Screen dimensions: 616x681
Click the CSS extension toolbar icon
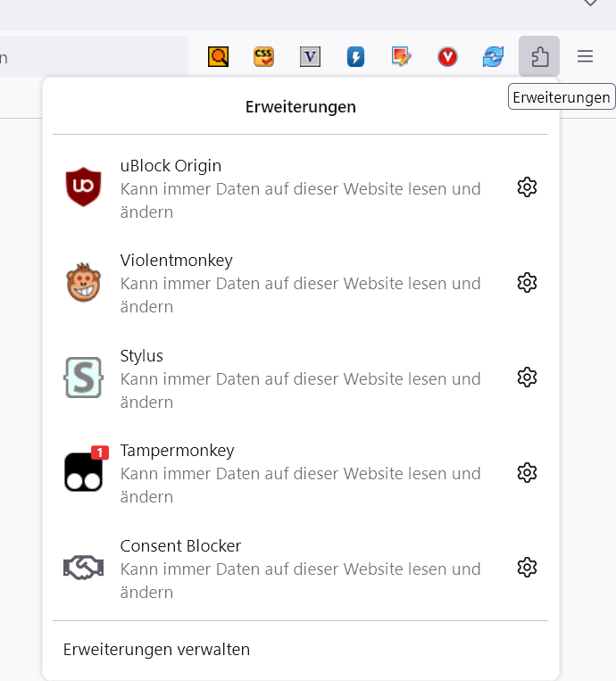click(x=263, y=57)
